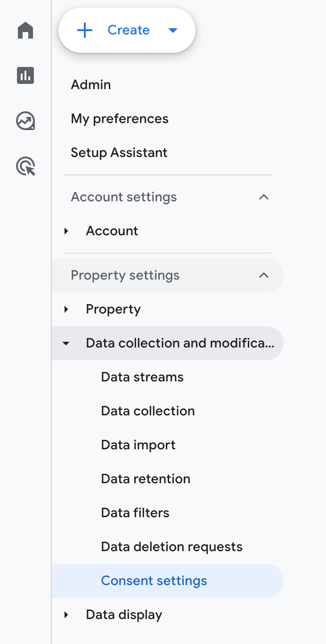Viewport: 326px width, 644px height.
Task: Expand the Account tree arrow
Action: 66,231
